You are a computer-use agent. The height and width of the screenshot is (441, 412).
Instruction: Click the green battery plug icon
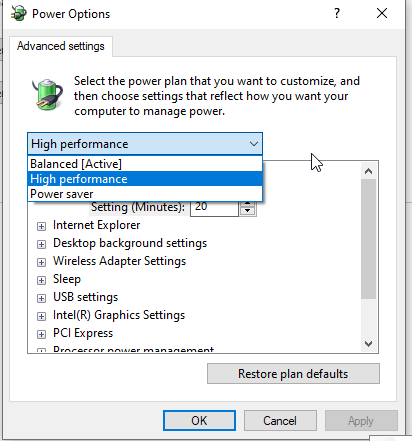coord(47,95)
